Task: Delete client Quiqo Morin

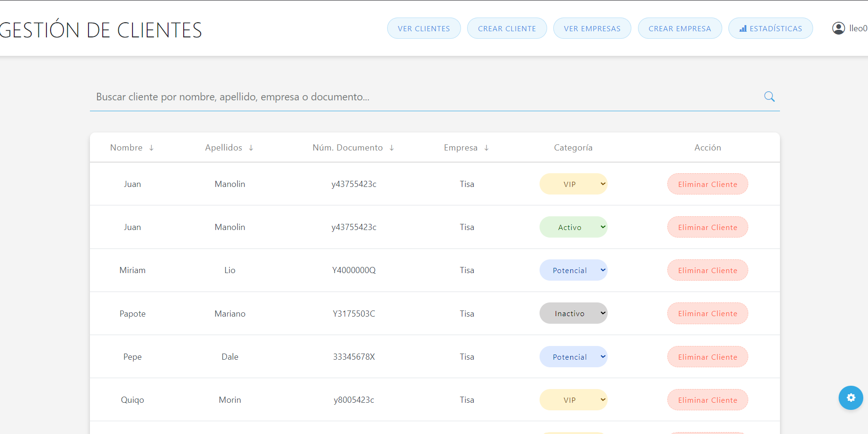Action: [x=708, y=400]
